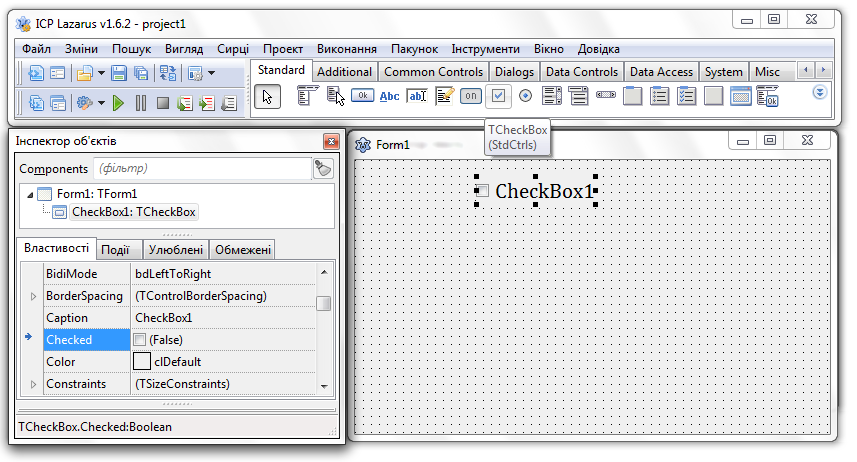Activate the selection arrow tool in palette
Viewport: 857px width, 462px height.
pos(267,96)
